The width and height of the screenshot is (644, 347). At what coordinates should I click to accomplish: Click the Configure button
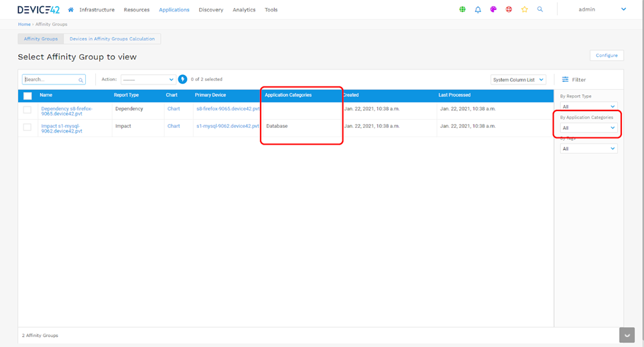[x=606, y=56]
